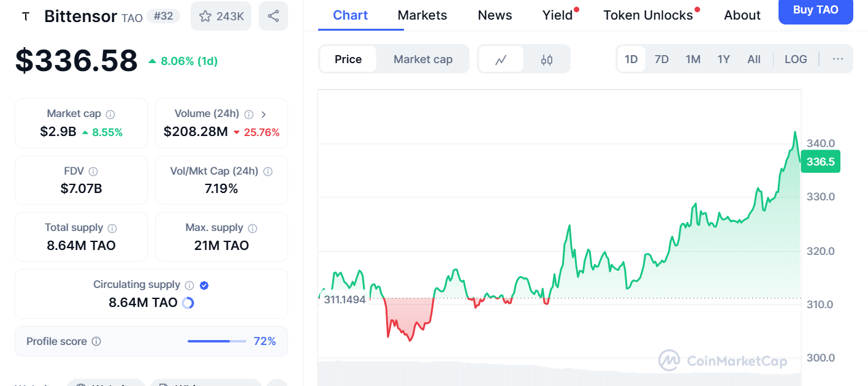Click the #32 rank badge

(163, 17)
